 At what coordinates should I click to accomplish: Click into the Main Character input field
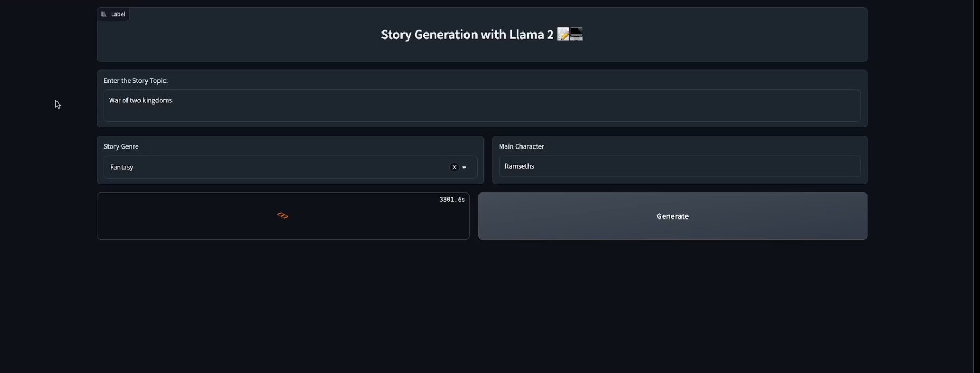click(679, 166)
